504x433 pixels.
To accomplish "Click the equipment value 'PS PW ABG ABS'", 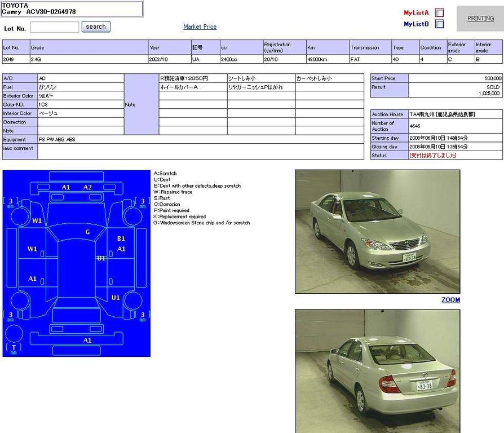I will [x=57, y=139].
